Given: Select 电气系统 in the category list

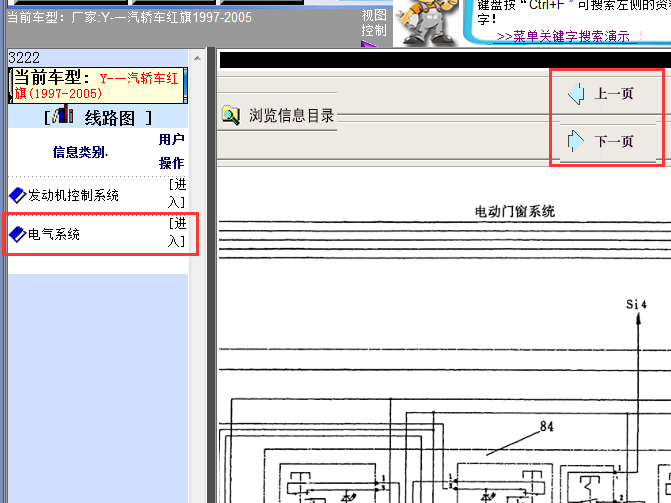Looking at the screenshot, I should (x=54, y=234).
